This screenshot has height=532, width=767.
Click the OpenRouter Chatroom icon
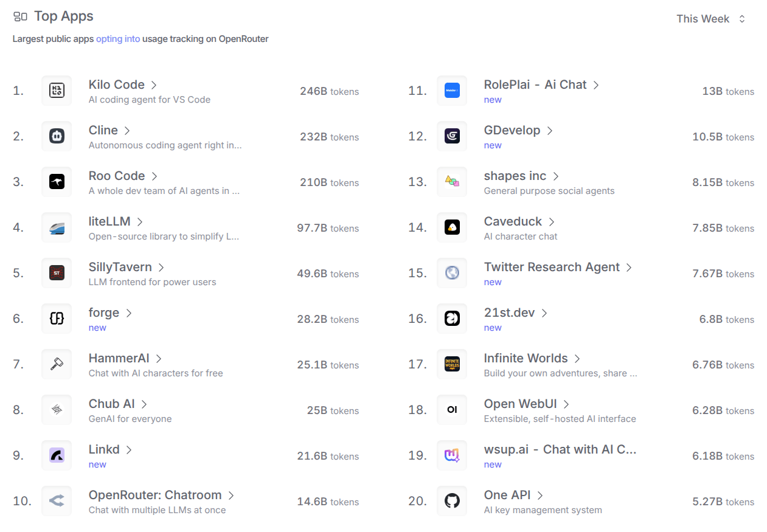click(x=57, y=501)
